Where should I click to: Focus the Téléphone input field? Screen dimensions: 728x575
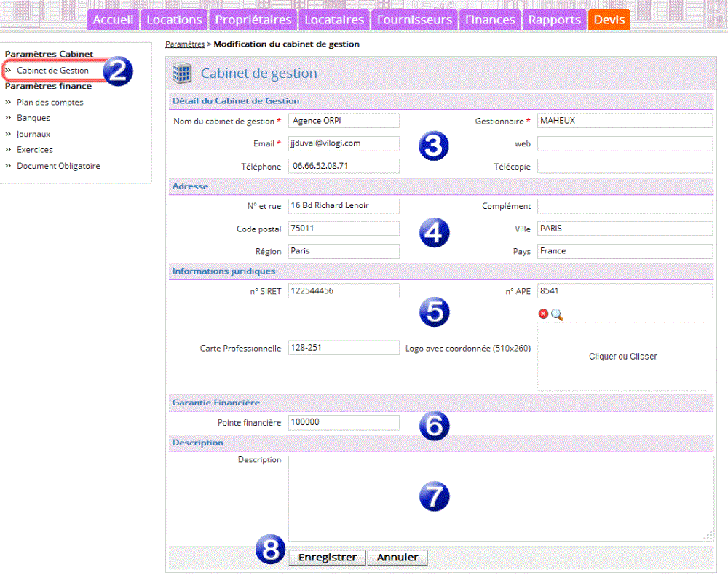pyautogui.click(x=344, y=166)
